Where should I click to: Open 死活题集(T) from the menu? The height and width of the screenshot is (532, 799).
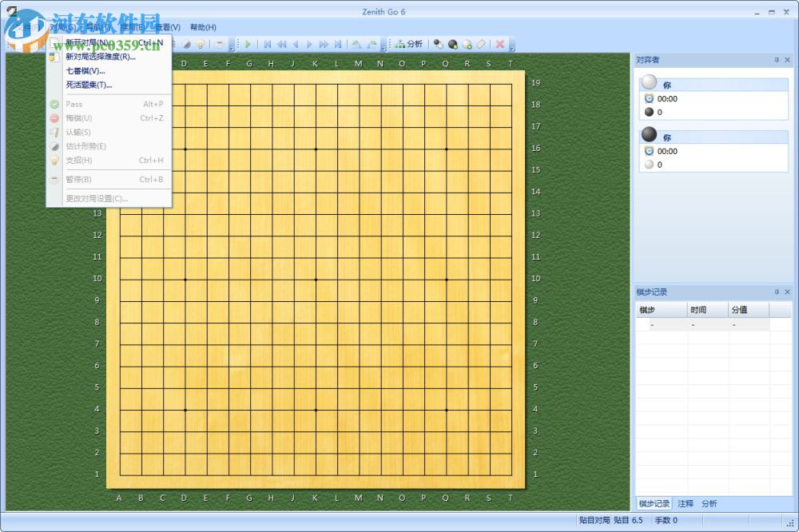88,85
